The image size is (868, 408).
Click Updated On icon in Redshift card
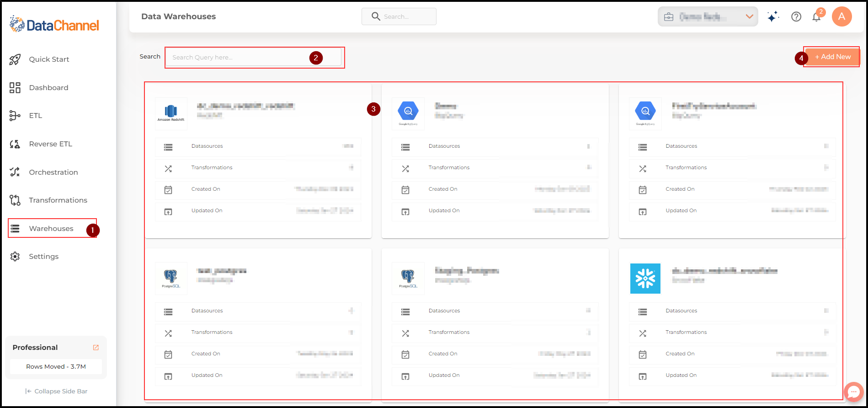[x=168, y=212]
